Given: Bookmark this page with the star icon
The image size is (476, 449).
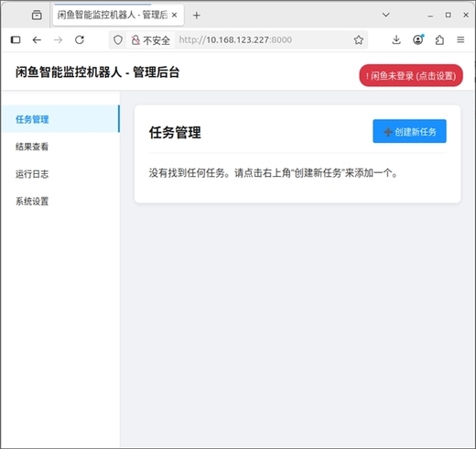Looking at the screenshot, I should (x=359, y=39).
